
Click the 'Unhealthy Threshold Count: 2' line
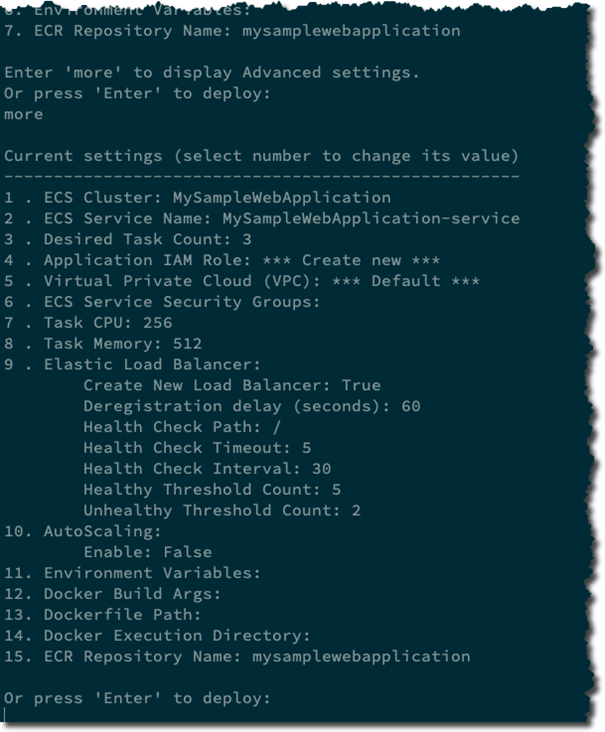click(x=222, y=510)
